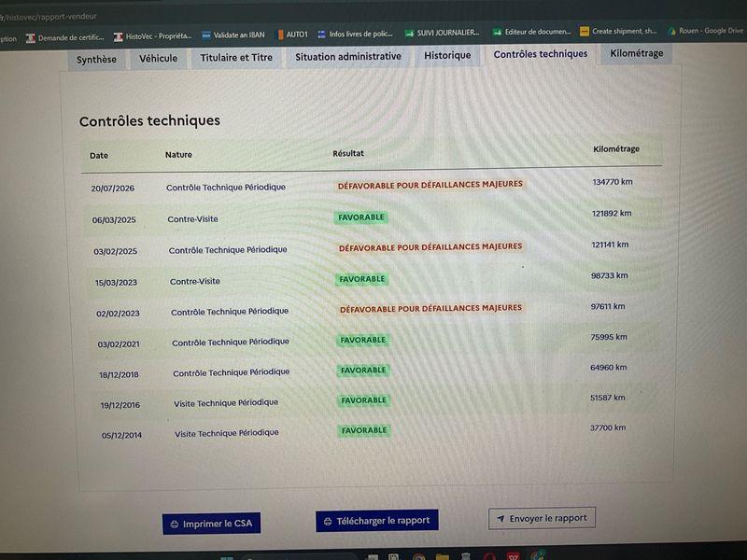747x560 pixels.
Task: Click the 75995 km mileage value
Action: (609, 337)
